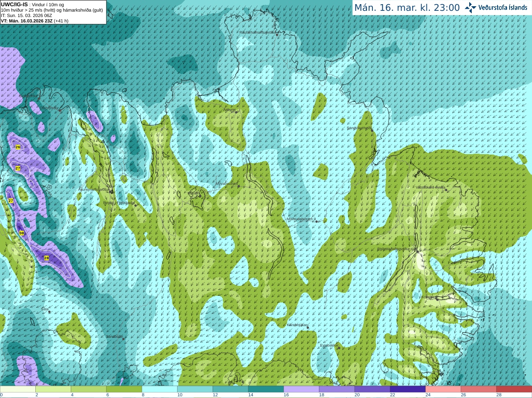Viewport: 532px width, 398px height.
Task: Click the yellow gust label 26
Action: pos(18,147)
